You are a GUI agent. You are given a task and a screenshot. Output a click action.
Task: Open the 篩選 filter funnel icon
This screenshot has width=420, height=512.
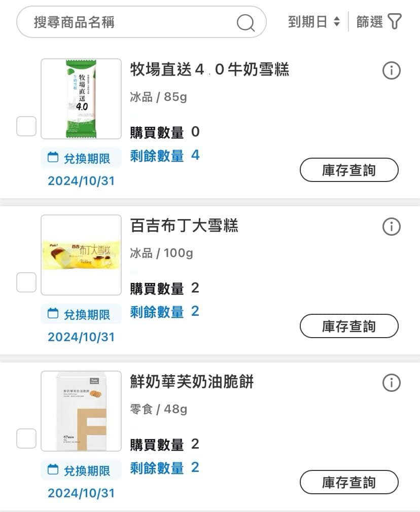(x=395, y=22)
